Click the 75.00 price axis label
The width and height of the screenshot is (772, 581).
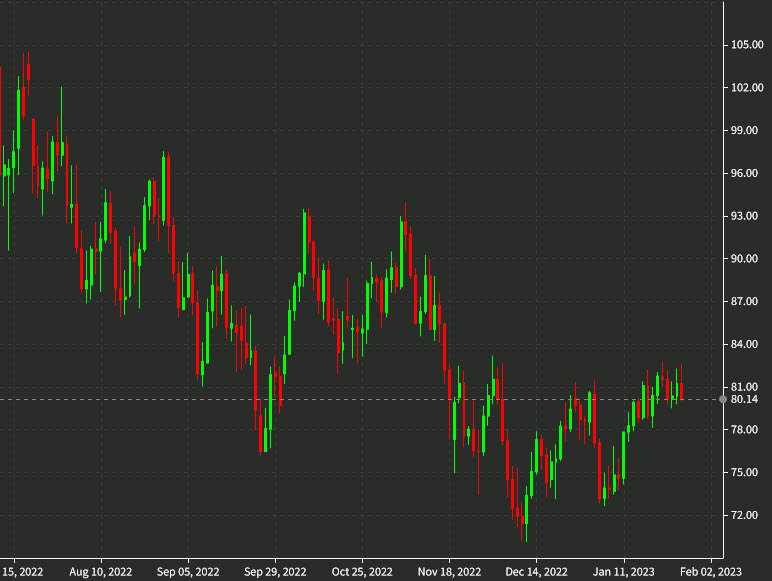(744, 473)
